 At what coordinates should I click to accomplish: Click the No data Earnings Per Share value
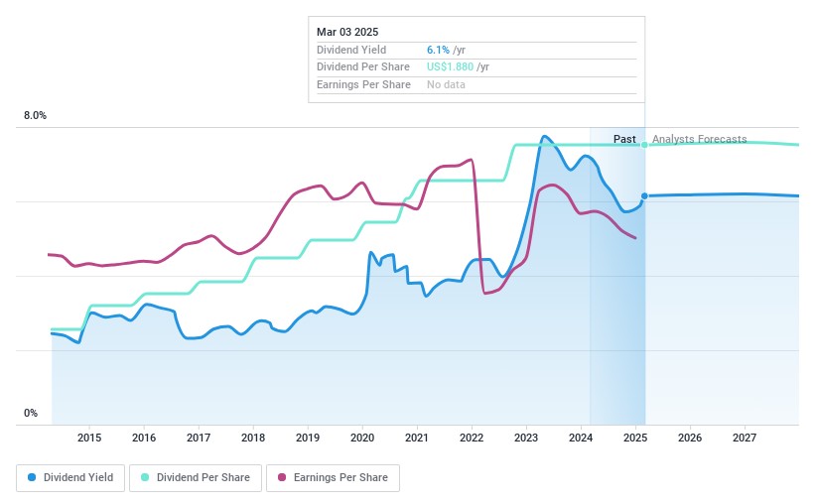tap(446, 85)
